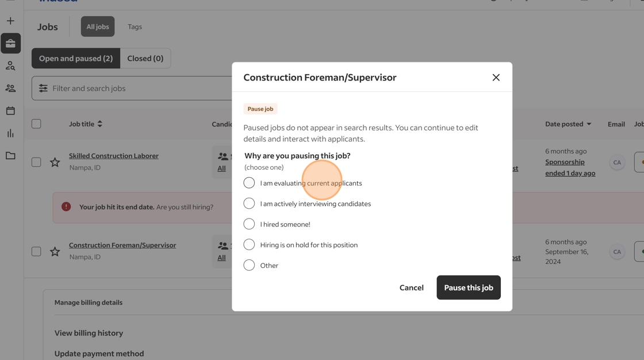Open the candidate search icon in sidebar
The width and height of the screenshot is (644, 360).
[10, 66]
